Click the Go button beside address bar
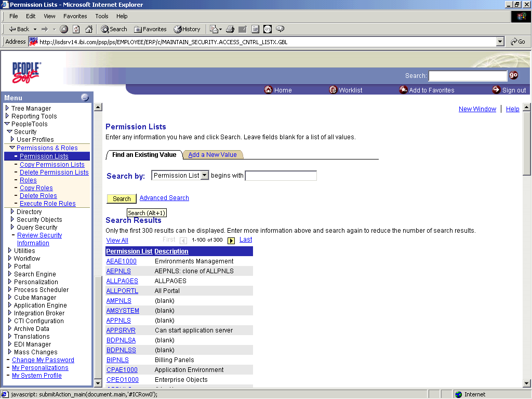The image size is (532, 399). 518,42
